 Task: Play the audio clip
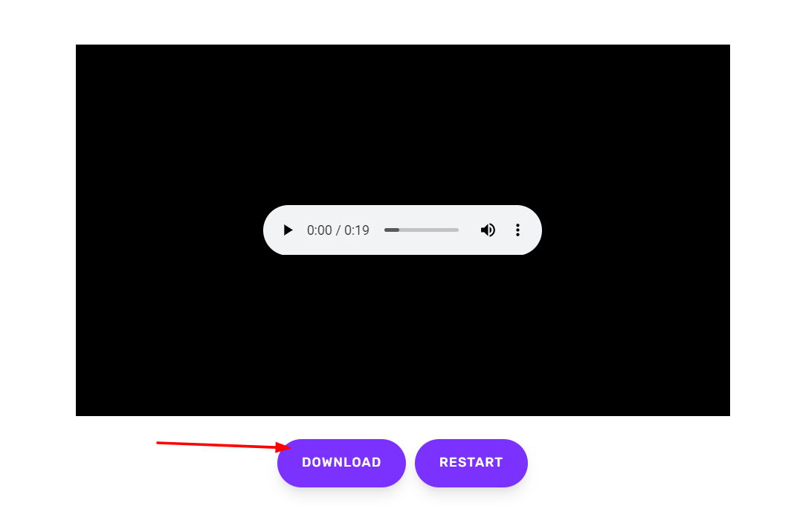(288, 230)
